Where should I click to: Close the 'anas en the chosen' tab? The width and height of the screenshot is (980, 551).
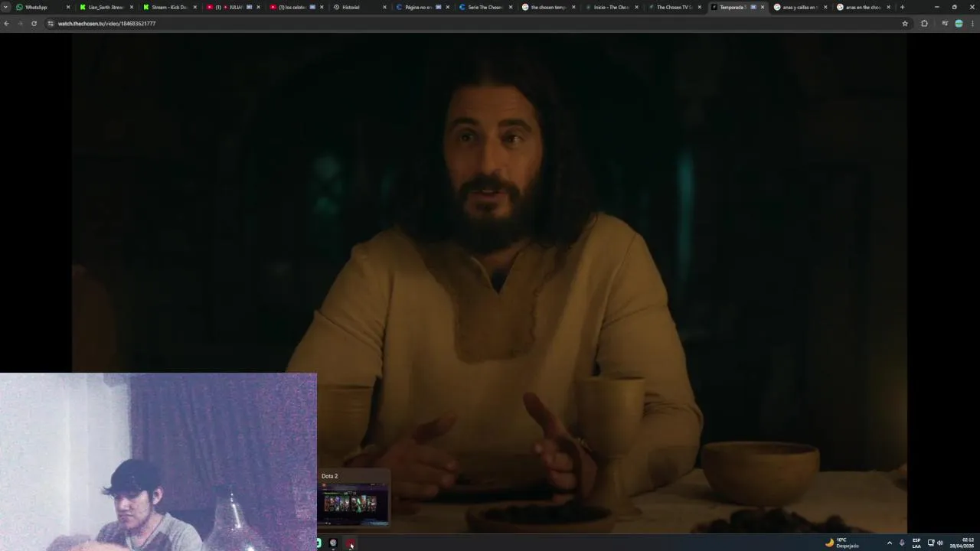tap(889, 7)
